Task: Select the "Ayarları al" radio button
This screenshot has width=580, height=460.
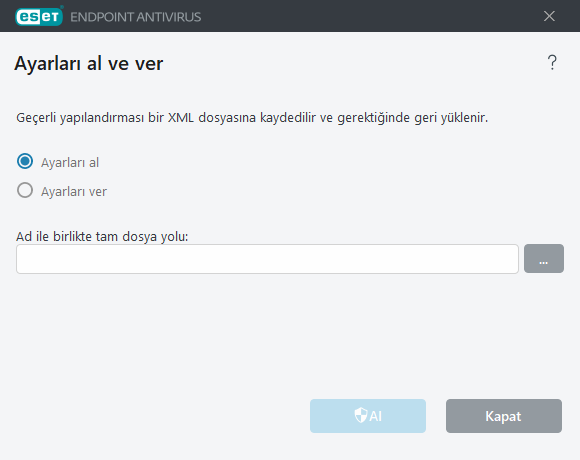Action: coord(25,162)
